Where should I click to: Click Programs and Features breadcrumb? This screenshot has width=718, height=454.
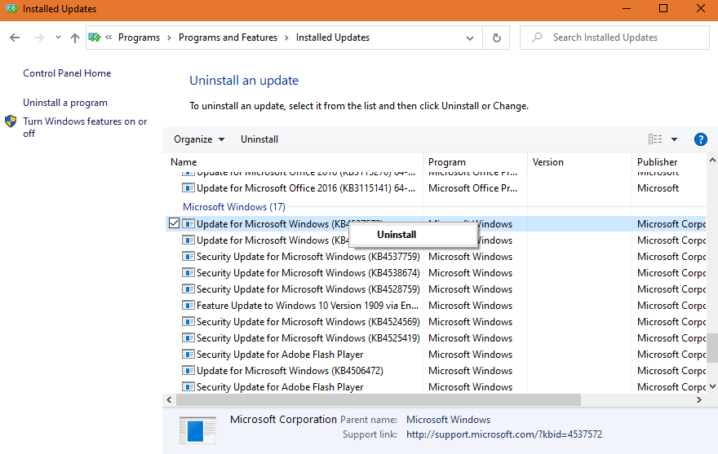[x=228, y=38]
